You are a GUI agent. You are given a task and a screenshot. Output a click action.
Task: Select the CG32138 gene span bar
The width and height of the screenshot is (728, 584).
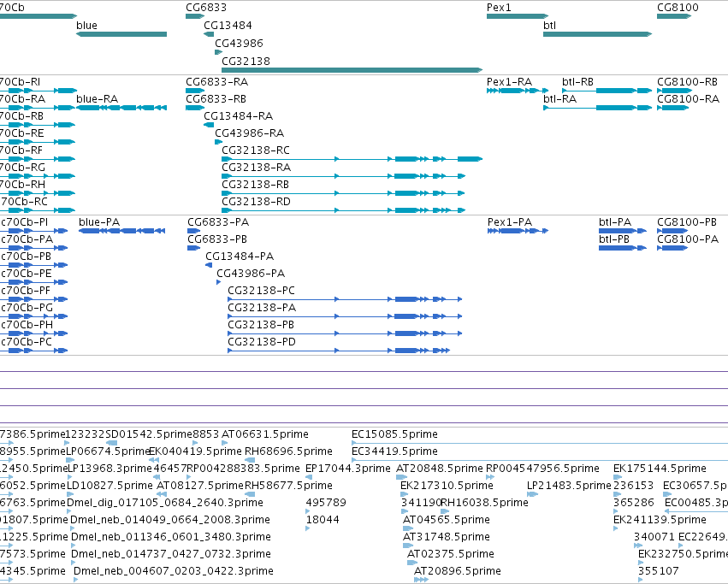click(x=352, y=70)
